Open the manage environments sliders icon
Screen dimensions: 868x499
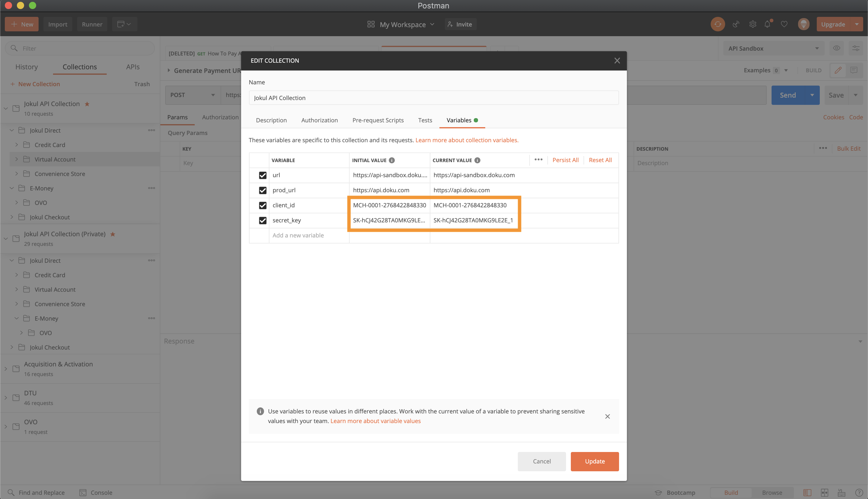point(856,48)
